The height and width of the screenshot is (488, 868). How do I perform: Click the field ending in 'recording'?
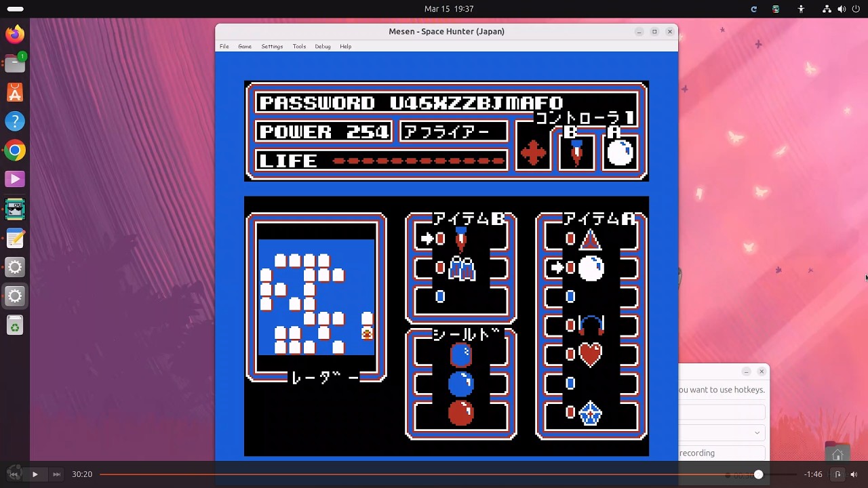tap(722, 453)
